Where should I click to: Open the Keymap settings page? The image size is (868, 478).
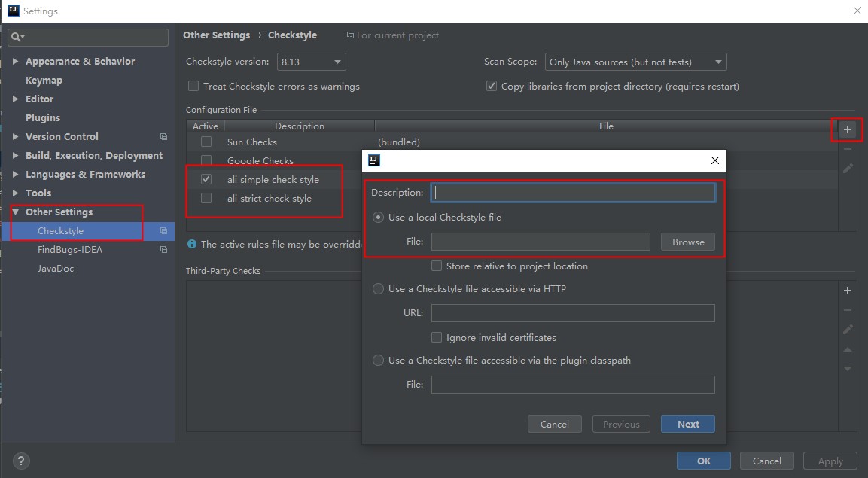44,81
